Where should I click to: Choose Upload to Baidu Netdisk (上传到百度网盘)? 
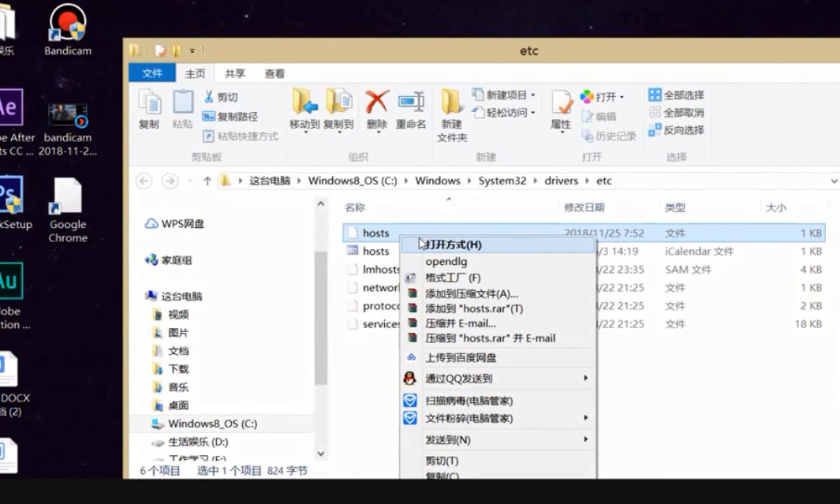click(x=498, y=358)
